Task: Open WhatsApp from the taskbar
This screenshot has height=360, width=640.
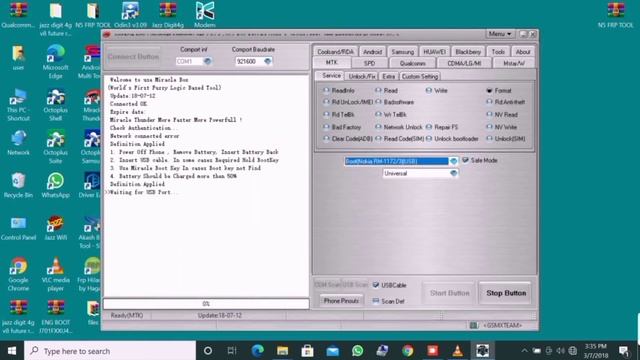Action: pos(357,351)
